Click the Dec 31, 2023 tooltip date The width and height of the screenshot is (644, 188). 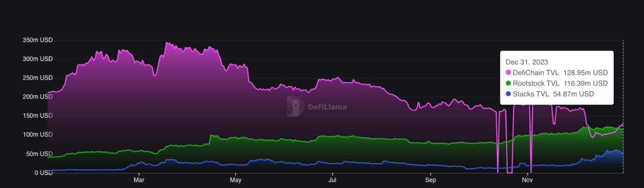(527, 62)
